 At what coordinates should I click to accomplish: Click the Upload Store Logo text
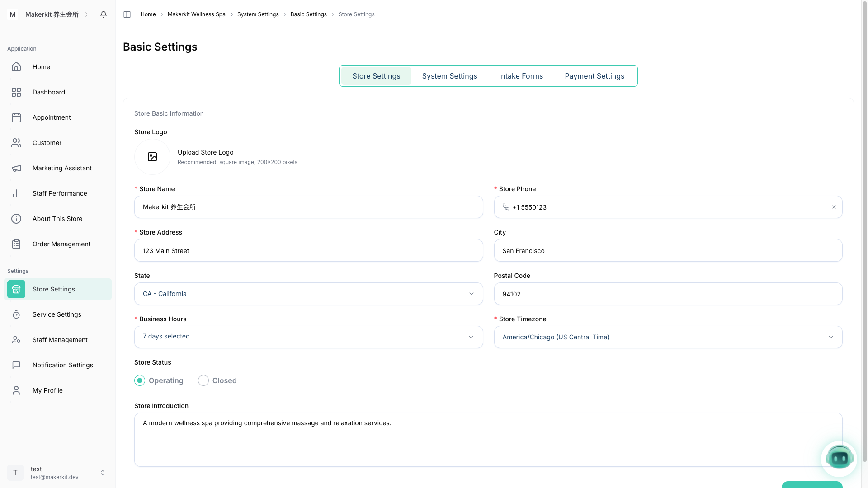(205, 152)
